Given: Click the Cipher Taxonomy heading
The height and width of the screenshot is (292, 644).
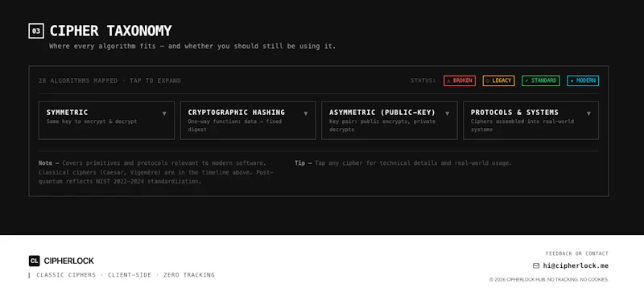Looking at the screenshot, I should [x=111, y=31].
